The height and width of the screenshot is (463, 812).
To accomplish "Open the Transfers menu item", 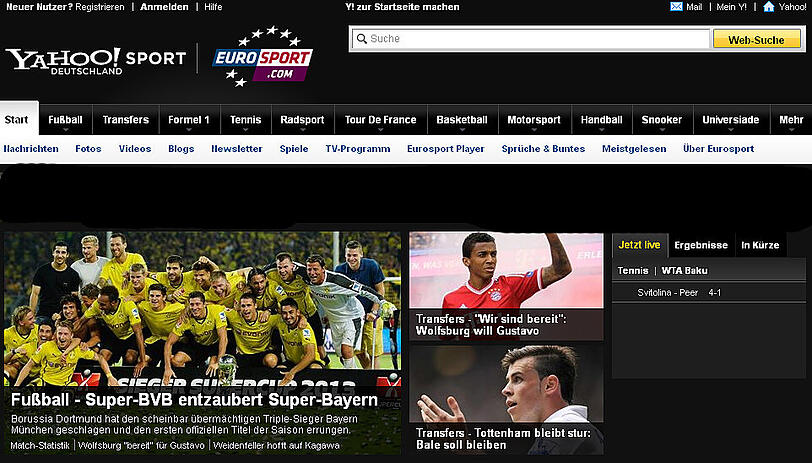I will tap(126, 120).
